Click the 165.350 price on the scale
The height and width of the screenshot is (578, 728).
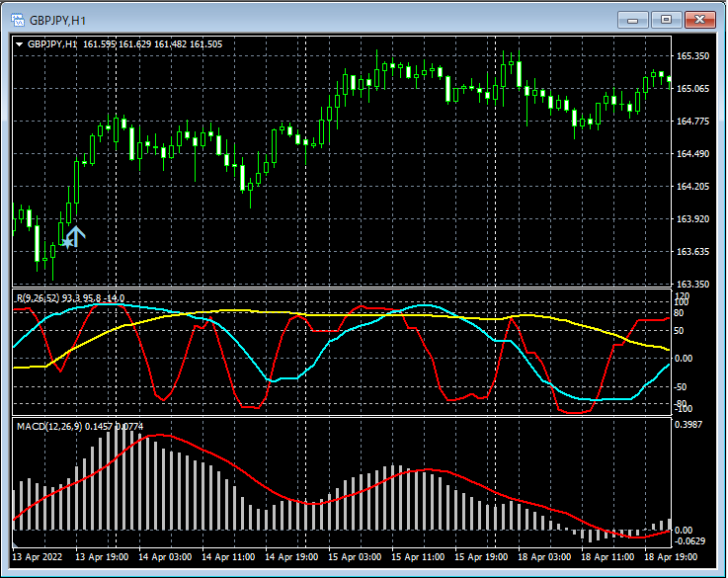[692, 56]
